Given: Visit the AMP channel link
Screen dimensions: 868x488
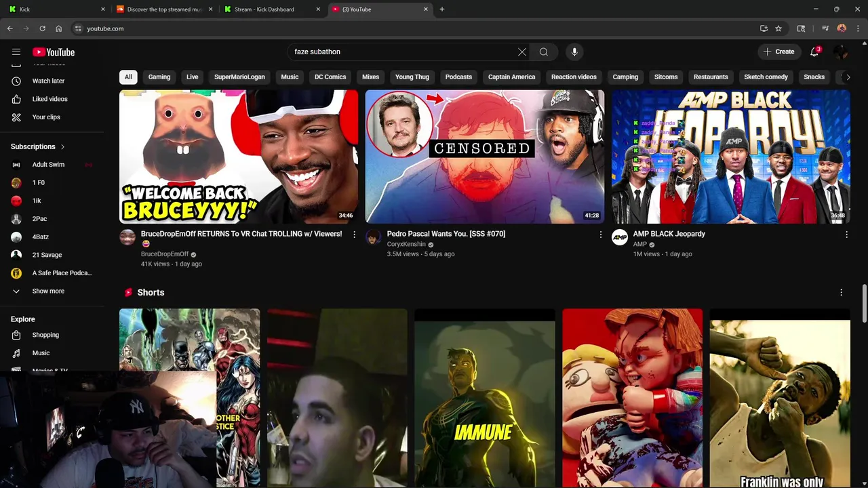Looking at the screenshot, I should (x=639, y=244).
